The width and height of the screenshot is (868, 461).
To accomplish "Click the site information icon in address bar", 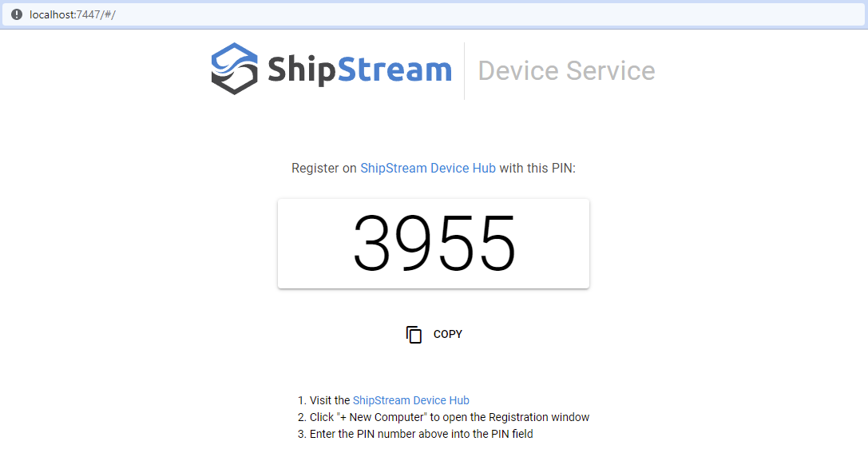I will point(17,14).
